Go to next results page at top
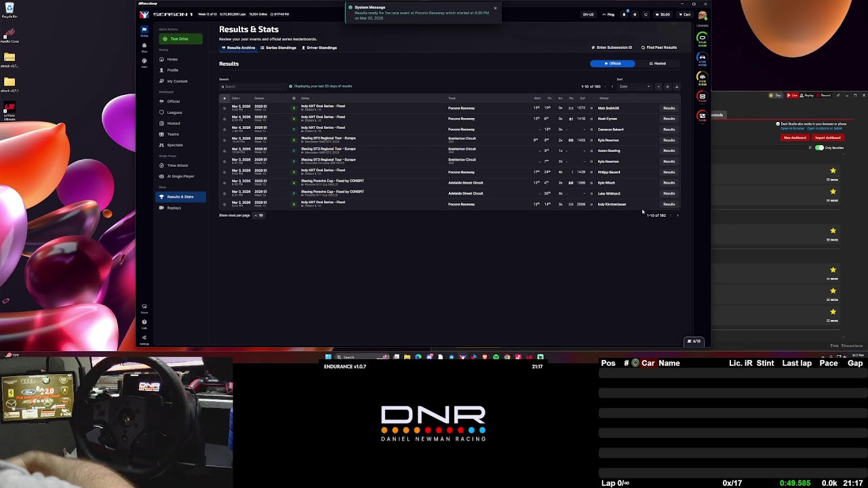868x488 pixels. coord(612,86)
